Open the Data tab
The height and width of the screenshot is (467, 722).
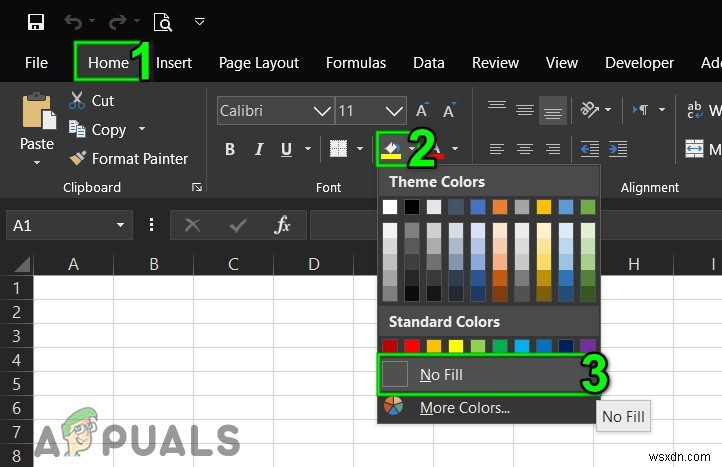[429, 63]
